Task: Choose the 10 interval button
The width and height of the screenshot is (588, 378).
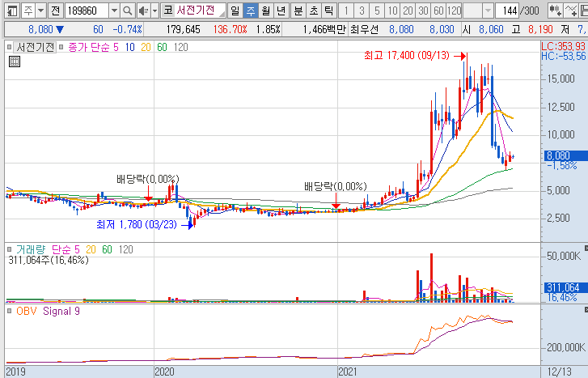Action: pos(392,11)
